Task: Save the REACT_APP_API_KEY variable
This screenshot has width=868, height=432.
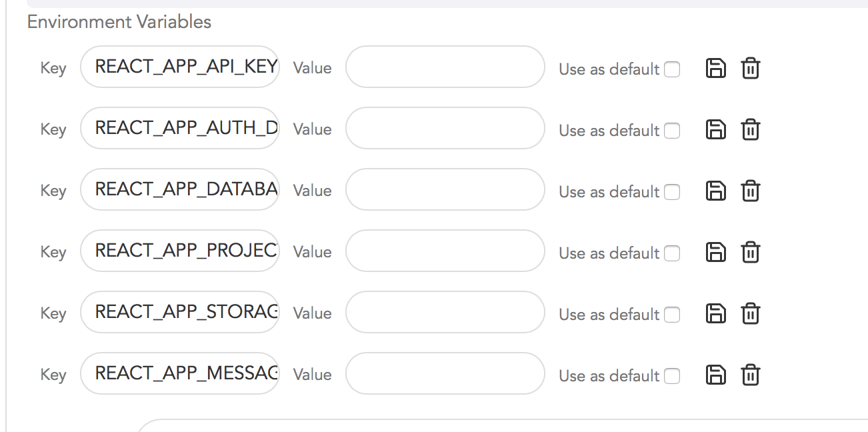Action: pyautogui.click(x=715, y=68)
